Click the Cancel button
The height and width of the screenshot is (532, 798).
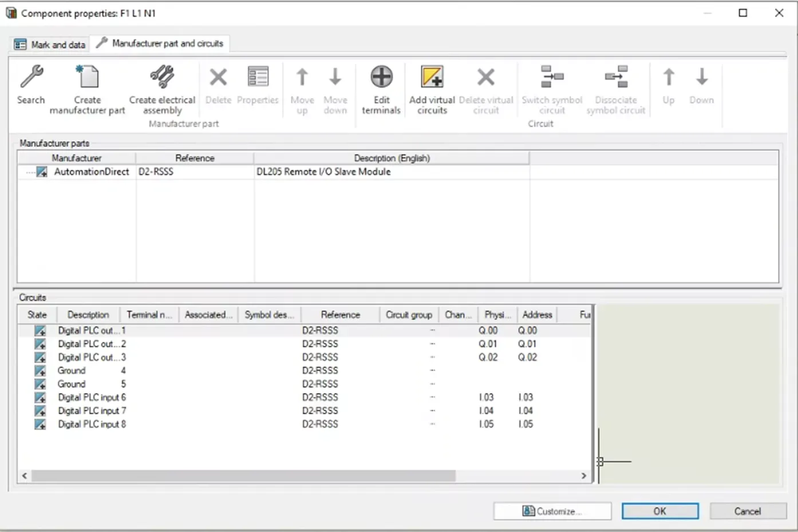748,511
